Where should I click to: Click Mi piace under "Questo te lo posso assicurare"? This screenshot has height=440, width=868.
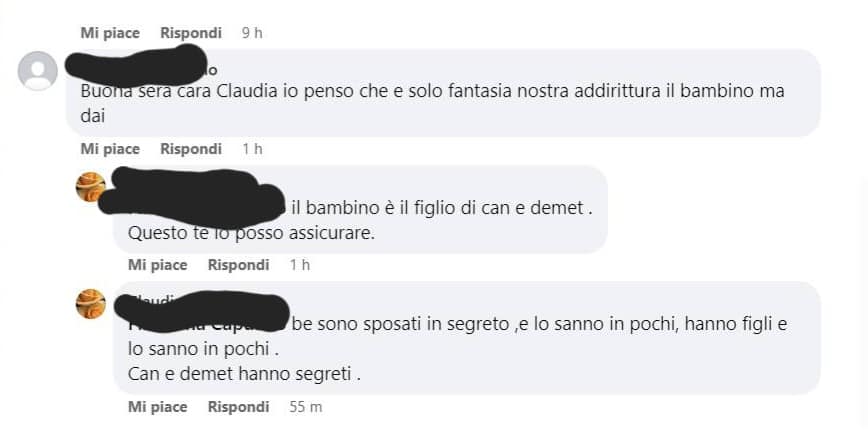158,265
